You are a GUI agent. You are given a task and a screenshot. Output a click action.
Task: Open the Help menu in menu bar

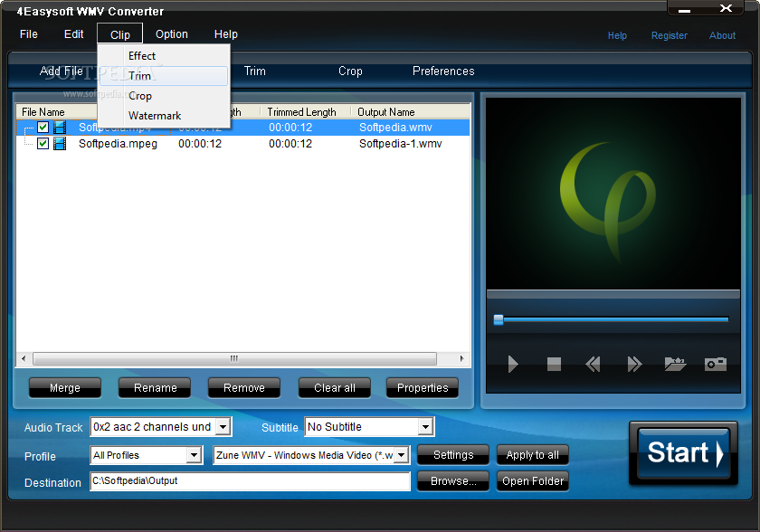click(226, 34)
